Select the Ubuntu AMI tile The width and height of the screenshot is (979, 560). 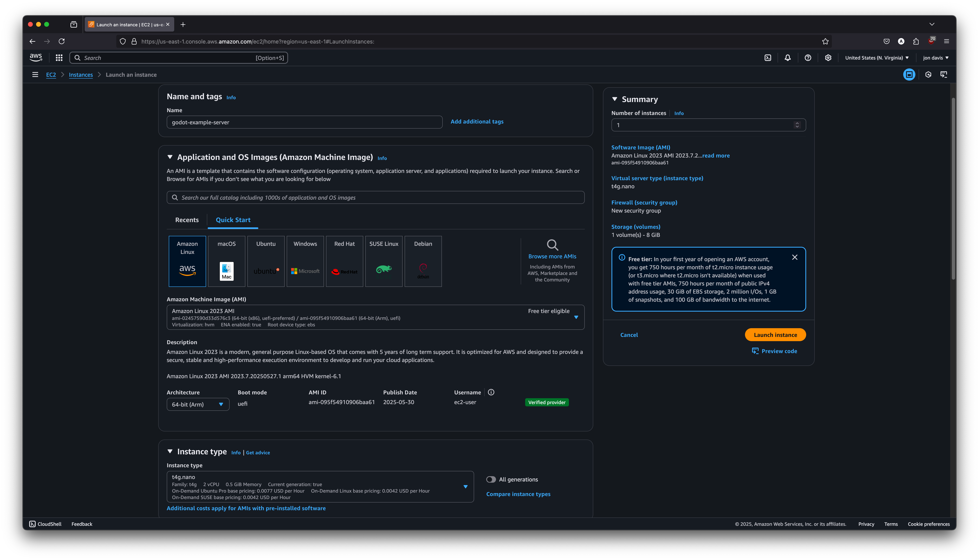266,261
